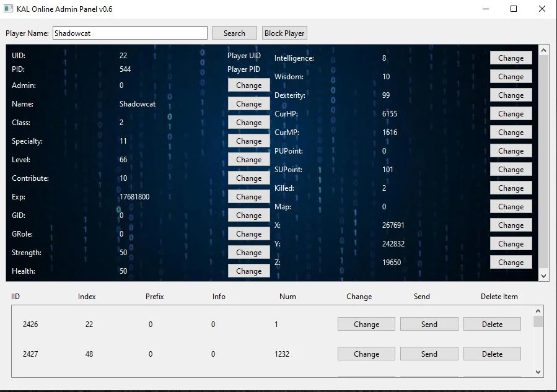Click the IID cell 2426
The width and height of the screenshot is (557, 392).
30,324
